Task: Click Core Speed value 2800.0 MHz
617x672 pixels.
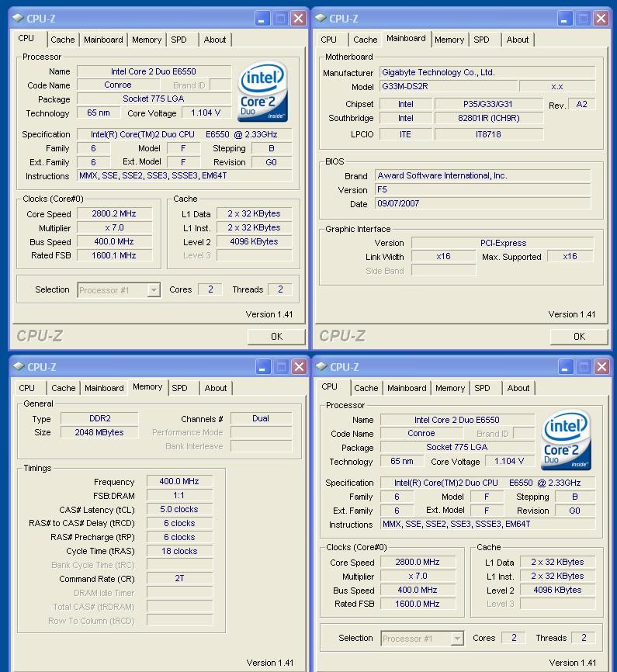Action: click(418, 563)
